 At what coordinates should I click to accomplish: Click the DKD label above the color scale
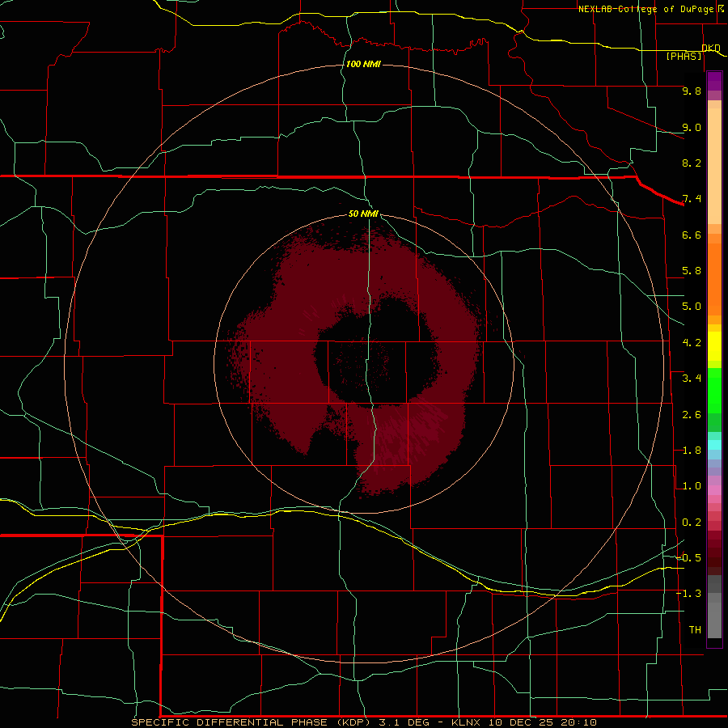pos(711,48)
